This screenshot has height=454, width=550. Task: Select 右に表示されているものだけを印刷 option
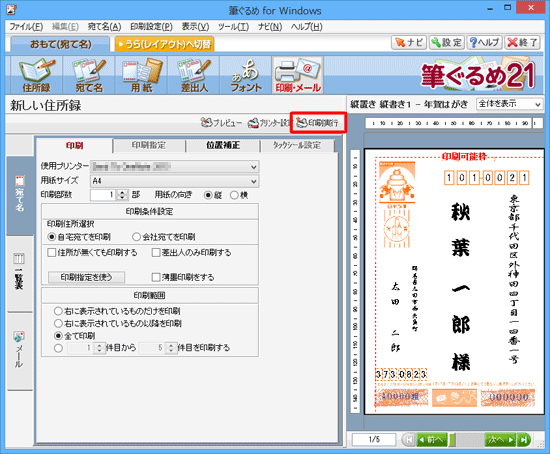pos(117,311)
